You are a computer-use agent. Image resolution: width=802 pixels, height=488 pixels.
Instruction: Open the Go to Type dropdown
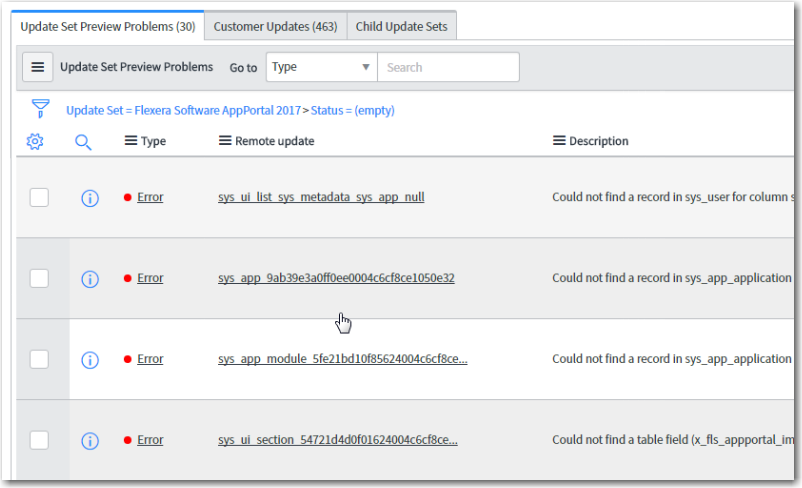[x=320, y=67]
